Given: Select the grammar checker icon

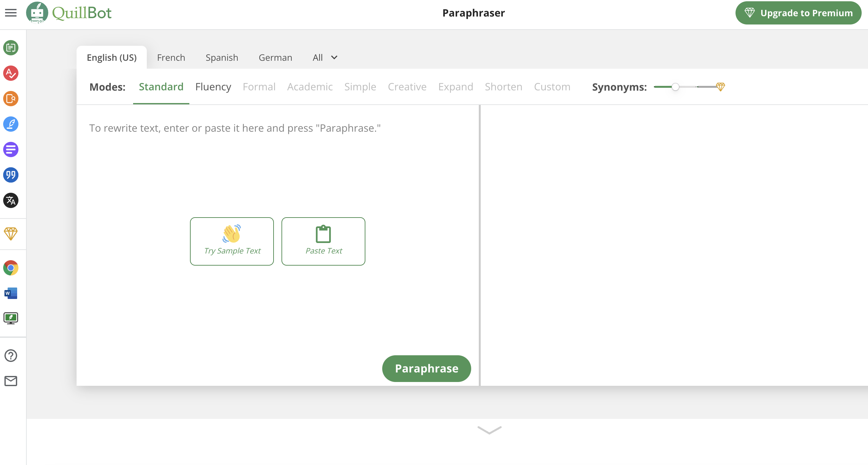Looking at the screenshot, I should tap(10, 73).
